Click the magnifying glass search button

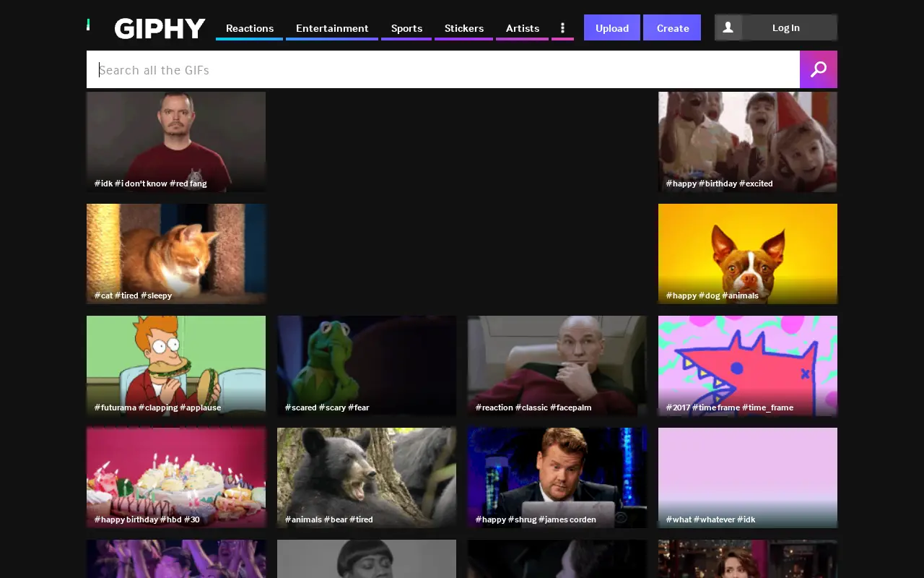[x=819, y=69]
